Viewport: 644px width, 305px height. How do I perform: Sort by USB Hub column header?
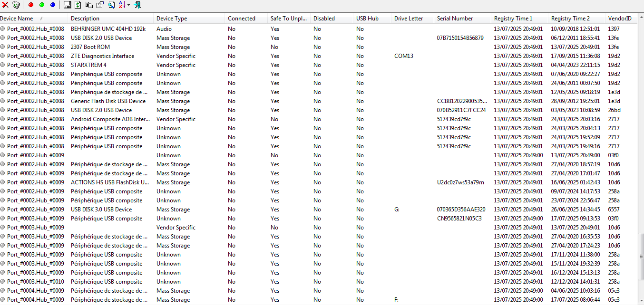coord(372,19)
